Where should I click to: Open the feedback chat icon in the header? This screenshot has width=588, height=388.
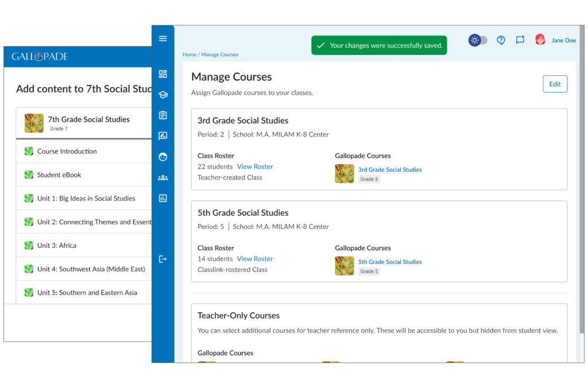(x=520, y=40)
